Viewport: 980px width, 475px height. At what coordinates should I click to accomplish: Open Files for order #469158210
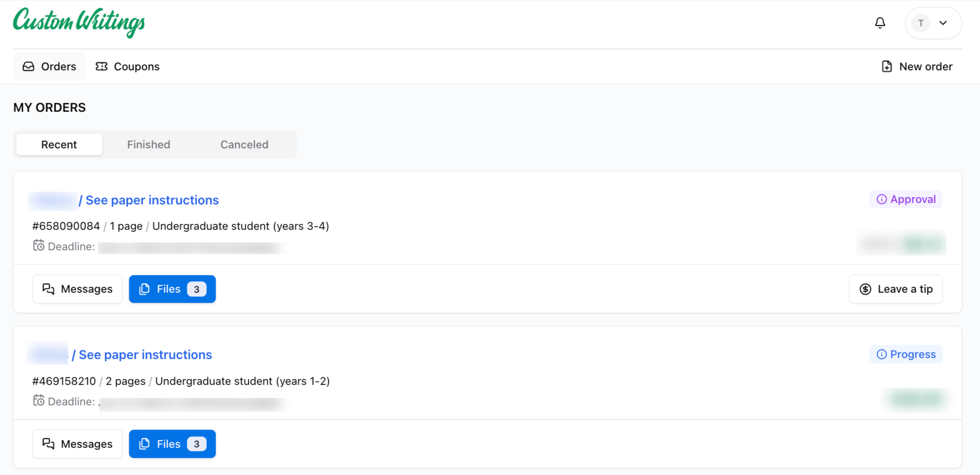(x=172, y=444)
